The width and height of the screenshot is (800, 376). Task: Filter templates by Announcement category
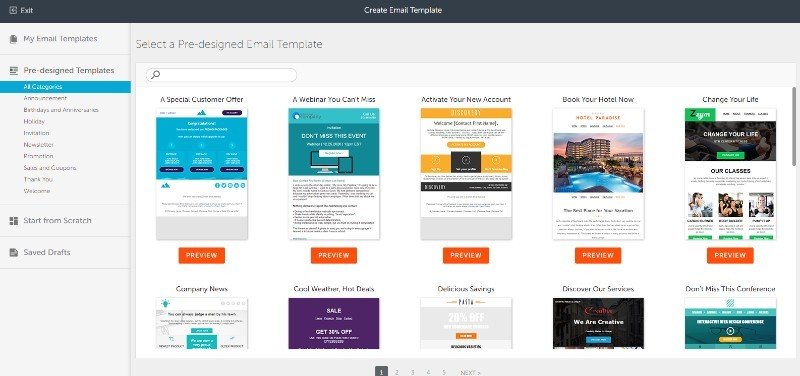pos(45,98)
